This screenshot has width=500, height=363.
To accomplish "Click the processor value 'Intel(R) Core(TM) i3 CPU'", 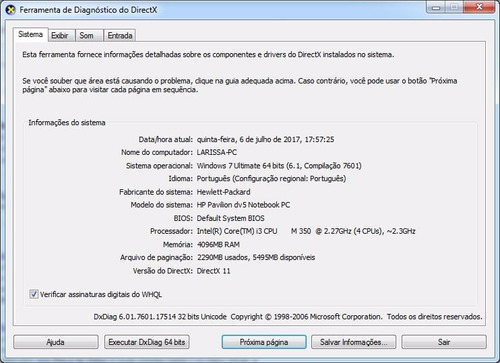I will [x=237, y=231].
